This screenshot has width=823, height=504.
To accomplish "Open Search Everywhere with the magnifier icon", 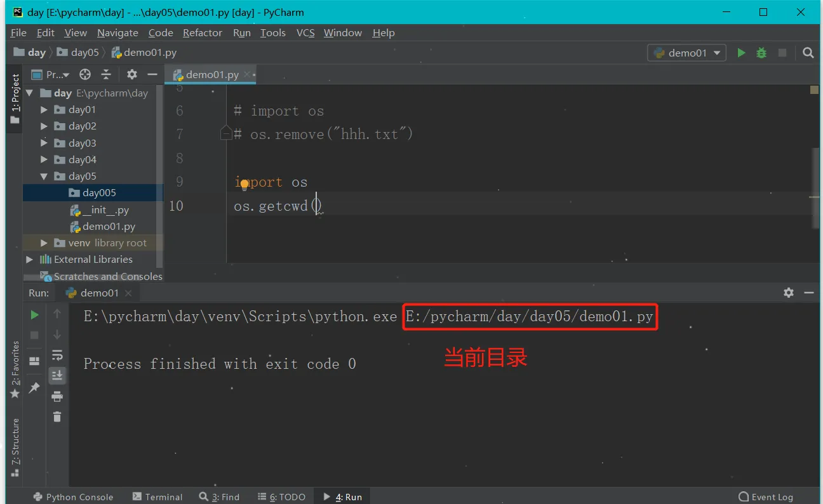I will click(x=808, y=53).
